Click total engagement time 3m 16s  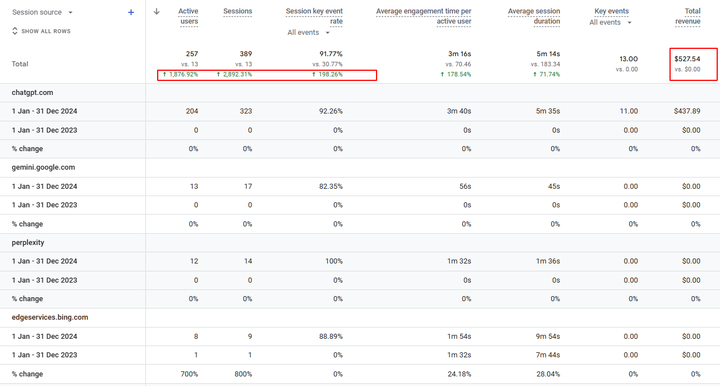[x=459, y=54]
